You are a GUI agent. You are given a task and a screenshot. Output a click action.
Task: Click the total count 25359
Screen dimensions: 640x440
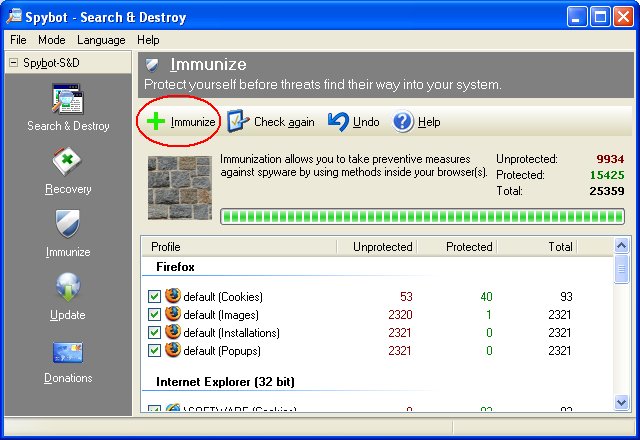[x=607, y=191]
